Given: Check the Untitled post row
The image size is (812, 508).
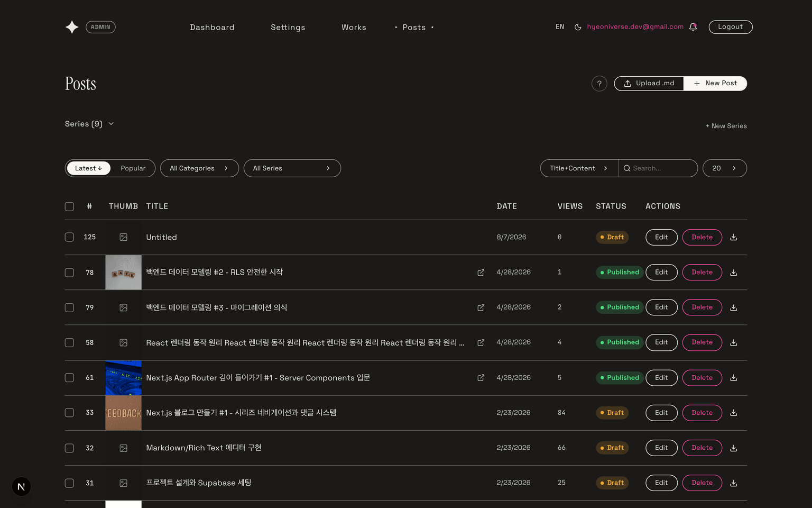Looking at the screenshot, I should [x=69, y=237].
